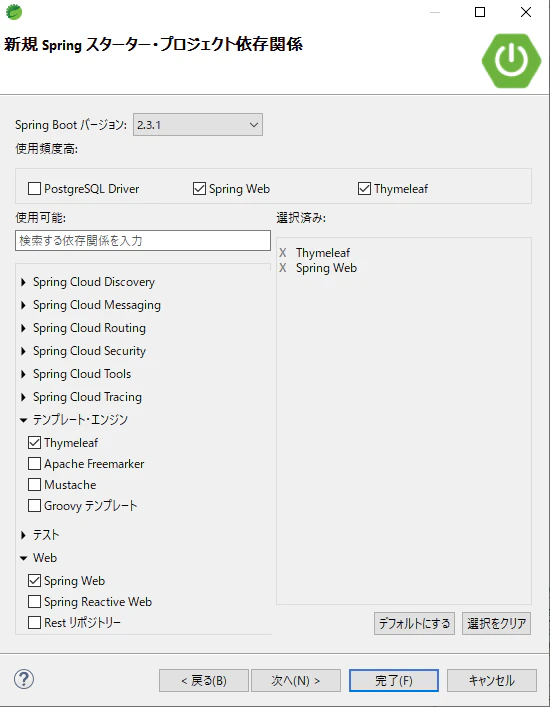Close the dialog window

point(526,12)
